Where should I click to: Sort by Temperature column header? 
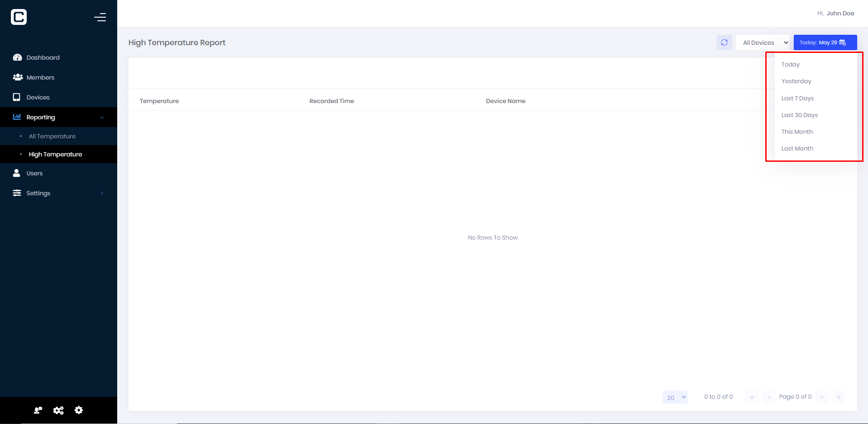point(159,101)
